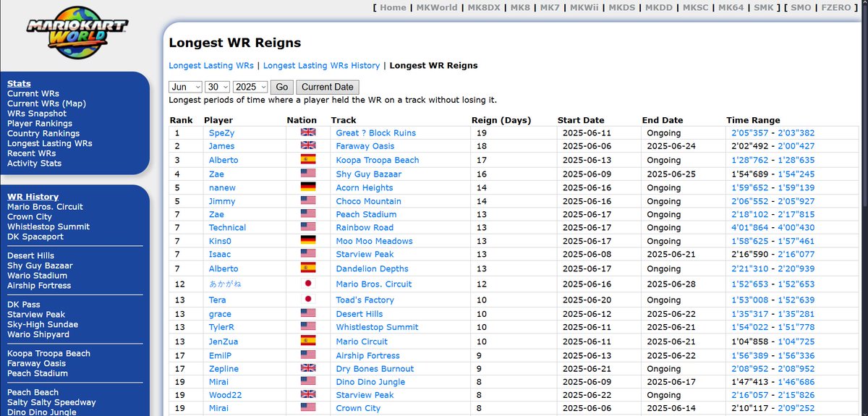Open time 1'04"725 in Mario Circuit row
Screen dimensions: 868x416
(797, 341)
